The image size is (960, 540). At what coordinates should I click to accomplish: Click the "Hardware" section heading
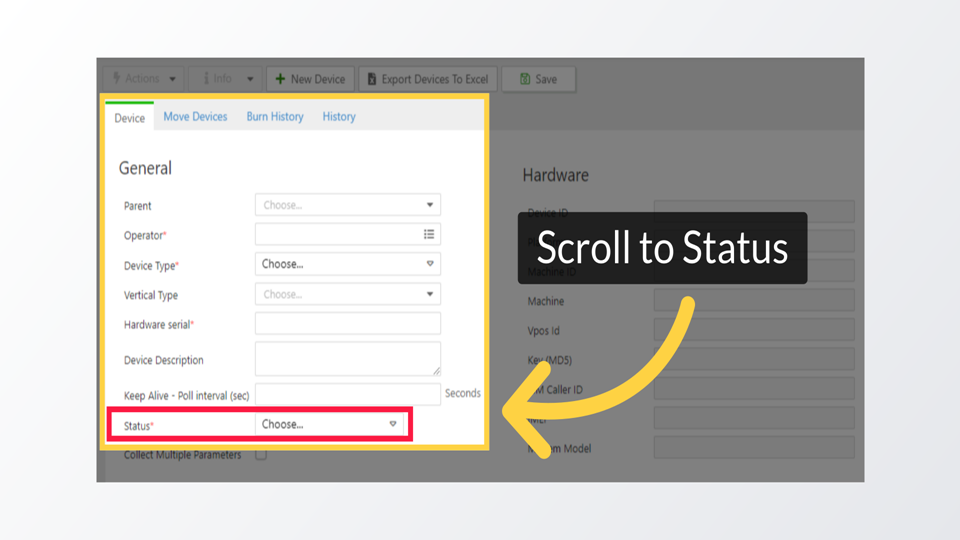555,175
